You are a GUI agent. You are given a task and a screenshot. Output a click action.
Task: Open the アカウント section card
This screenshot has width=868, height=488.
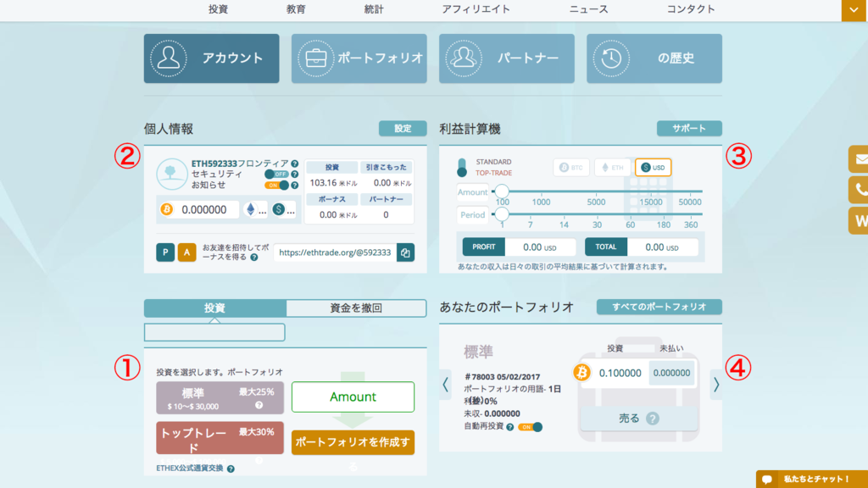211,58
